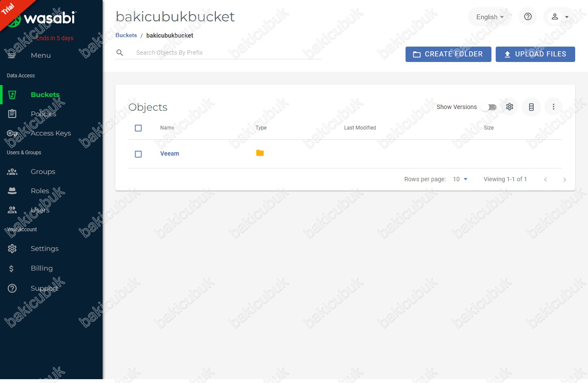The width and height of the screenshot is (588, 383).
Task: Open the three-dot more options menu
Action: pos(553,107)
